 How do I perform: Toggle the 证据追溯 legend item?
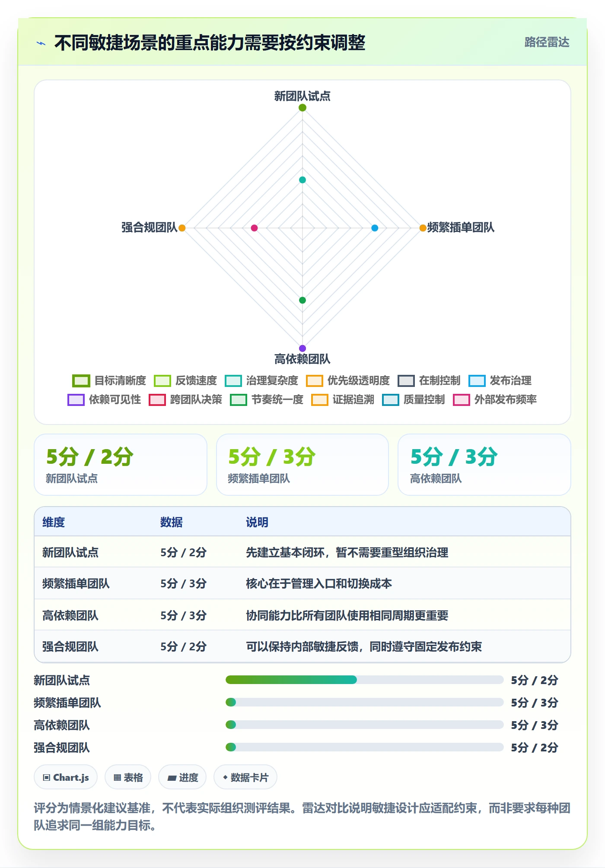pos(343,400)
